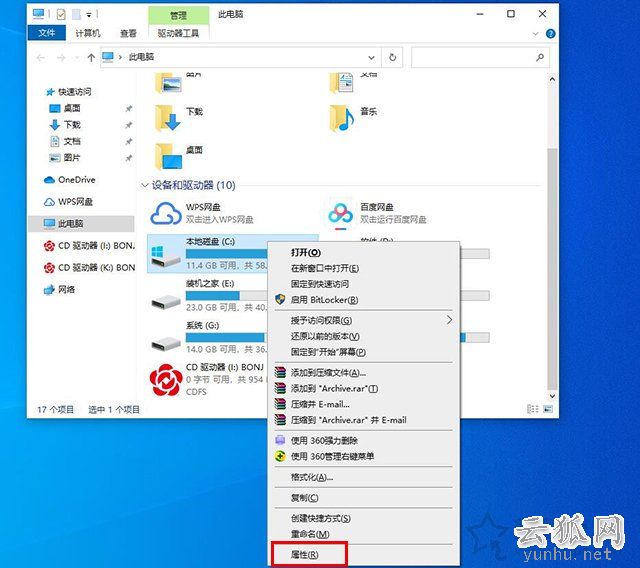Viewport: 640px width, 568px height.
Task: Refresh the current folder view
Action: coord(393,57)
